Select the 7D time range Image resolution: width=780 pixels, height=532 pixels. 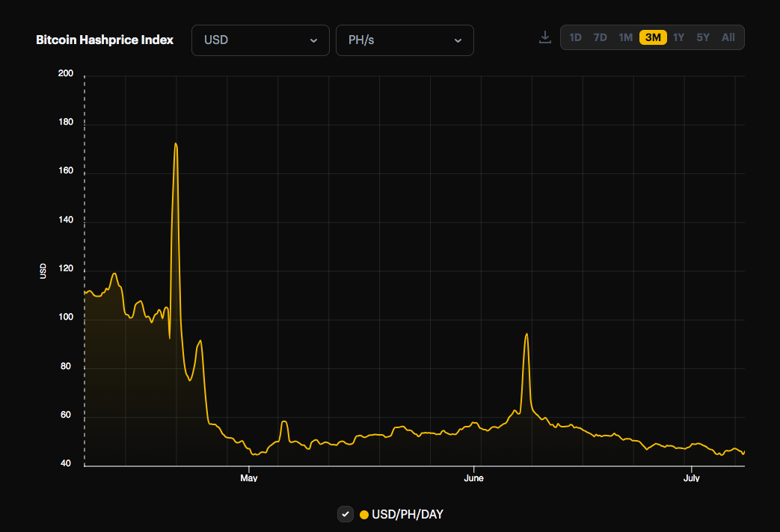point(600,37)
